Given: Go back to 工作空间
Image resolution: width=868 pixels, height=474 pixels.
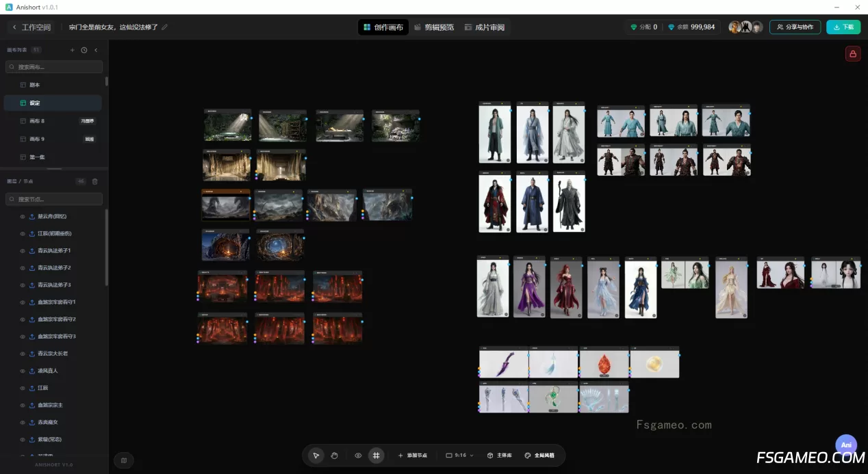Looking at the screenshot, I should point(31,27).
